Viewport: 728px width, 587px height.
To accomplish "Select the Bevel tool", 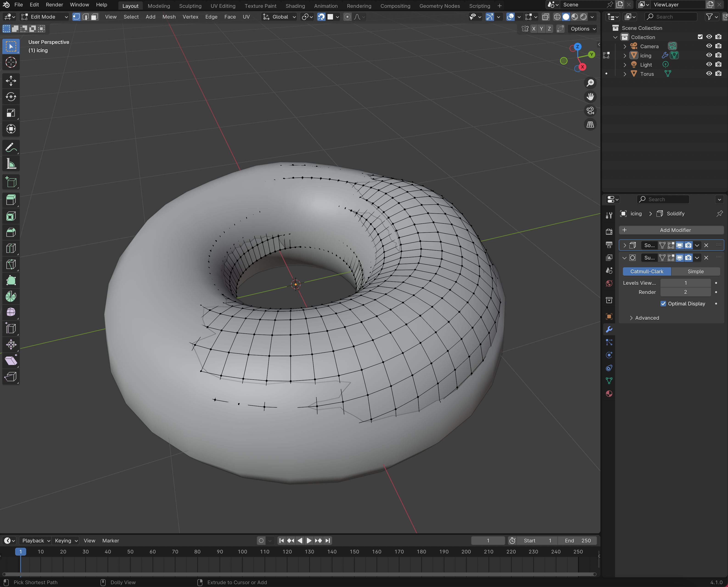I will point(11,232).
